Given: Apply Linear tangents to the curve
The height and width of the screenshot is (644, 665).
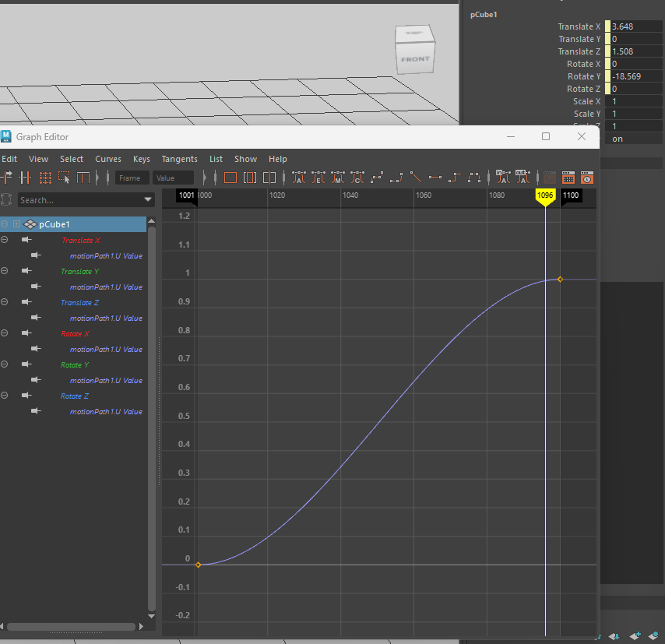Looking at the screenshot, I should click(416, 178).
